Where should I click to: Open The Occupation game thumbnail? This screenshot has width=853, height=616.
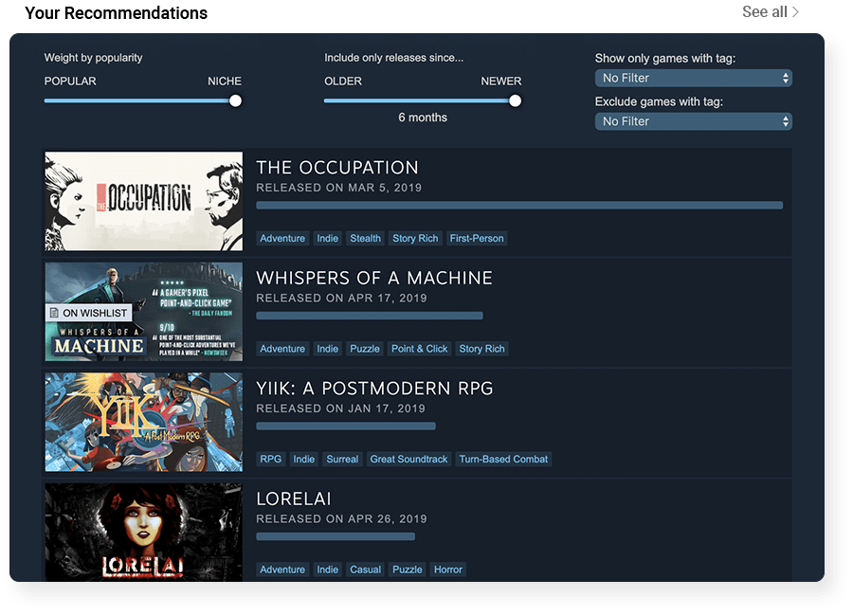[144, 201]
